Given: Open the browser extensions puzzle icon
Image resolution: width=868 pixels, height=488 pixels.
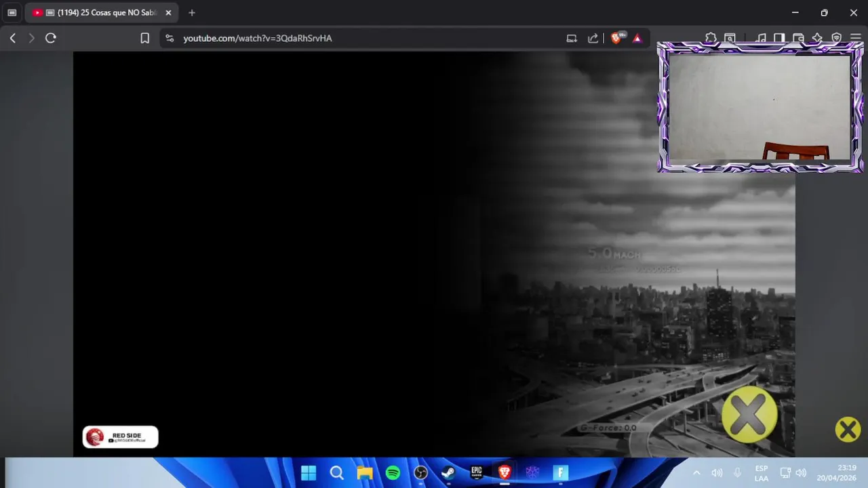Looking at the screenshot, I should click(711, 38).
